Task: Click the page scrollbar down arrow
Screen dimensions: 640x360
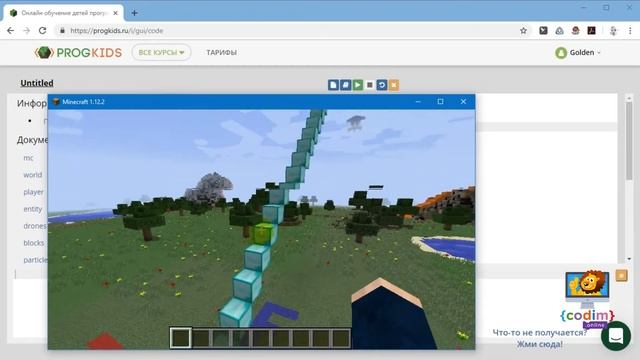Action: [629, 259]
